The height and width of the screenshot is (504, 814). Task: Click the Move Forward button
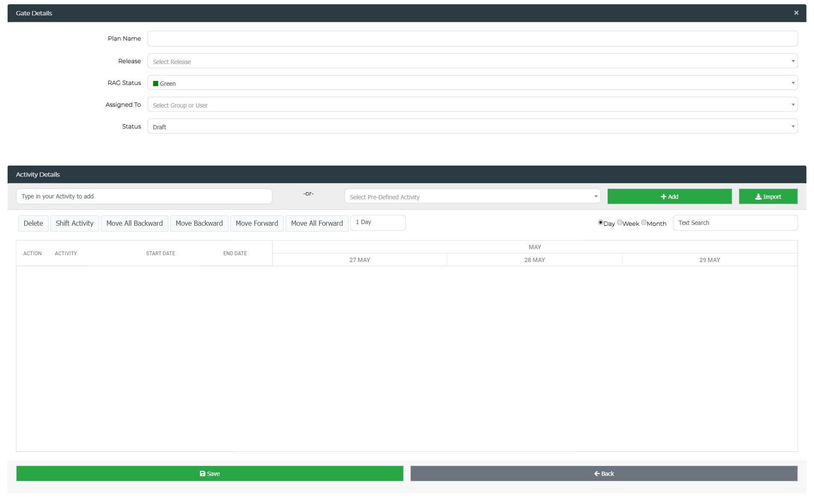coord(257,223)
